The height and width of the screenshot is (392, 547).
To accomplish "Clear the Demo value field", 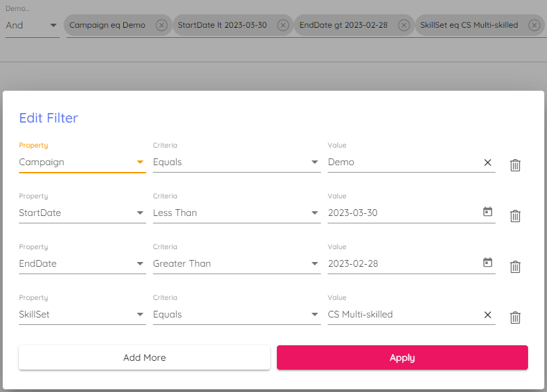I will click(x=487, y=162).
